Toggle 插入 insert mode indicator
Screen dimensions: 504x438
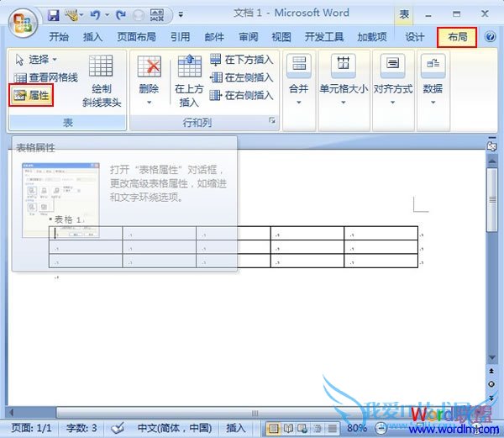[x=235, y=428]
